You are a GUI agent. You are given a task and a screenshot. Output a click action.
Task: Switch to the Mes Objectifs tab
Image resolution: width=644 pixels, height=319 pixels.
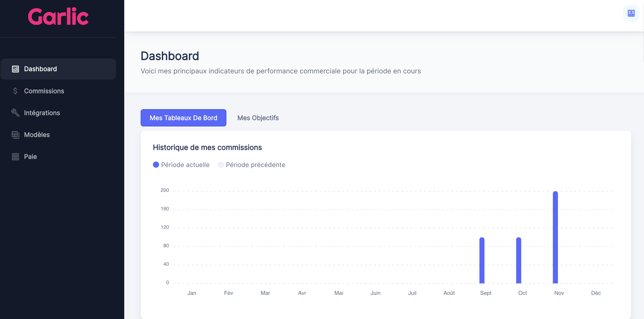click(x=258, y=118)
